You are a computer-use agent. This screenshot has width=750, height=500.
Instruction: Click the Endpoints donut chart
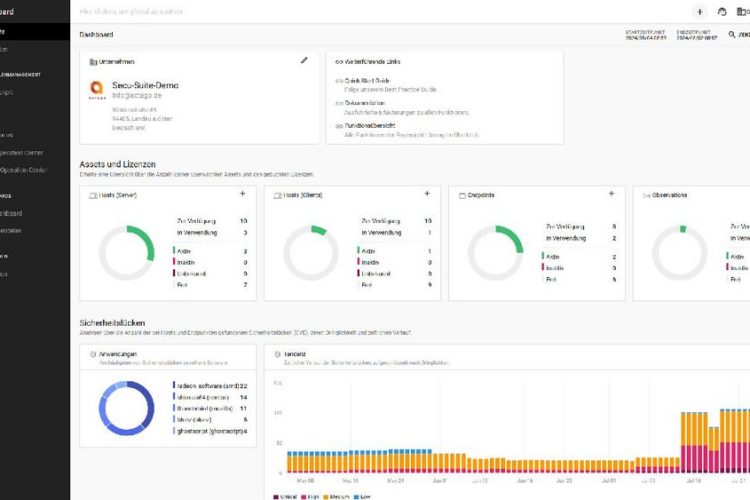(496, 253)
